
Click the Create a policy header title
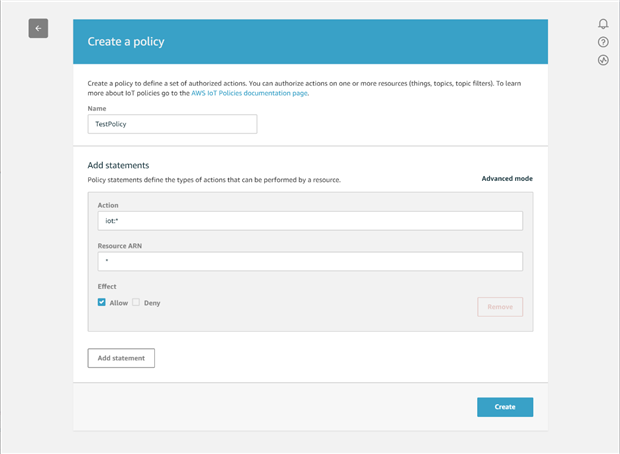pyautogui.click(x=126, y=42)
